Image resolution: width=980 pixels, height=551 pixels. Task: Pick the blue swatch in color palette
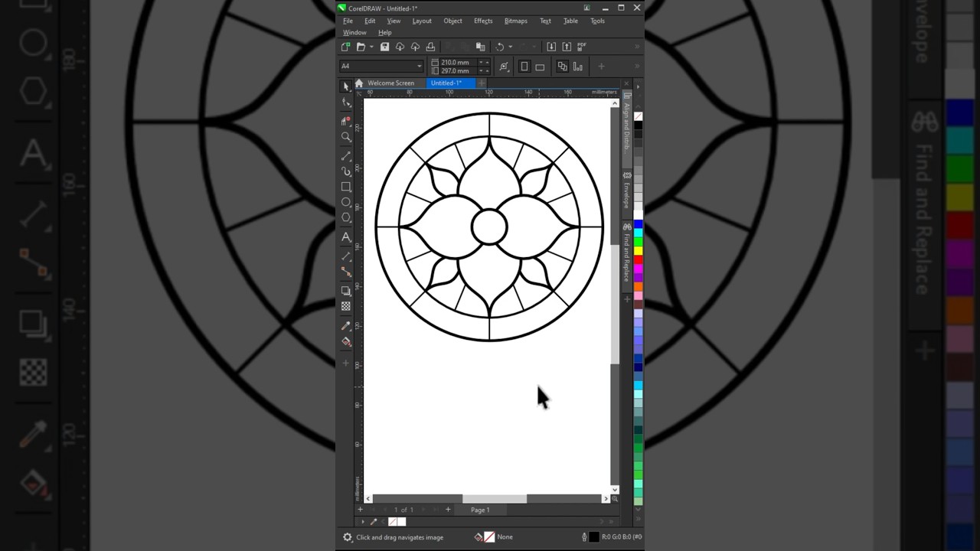click(x=638, y=224)
